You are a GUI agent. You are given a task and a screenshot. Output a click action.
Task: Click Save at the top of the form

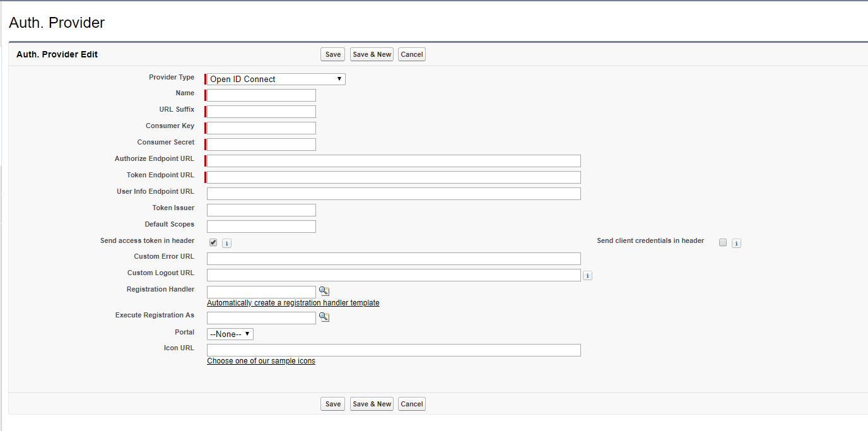(332, 54)
